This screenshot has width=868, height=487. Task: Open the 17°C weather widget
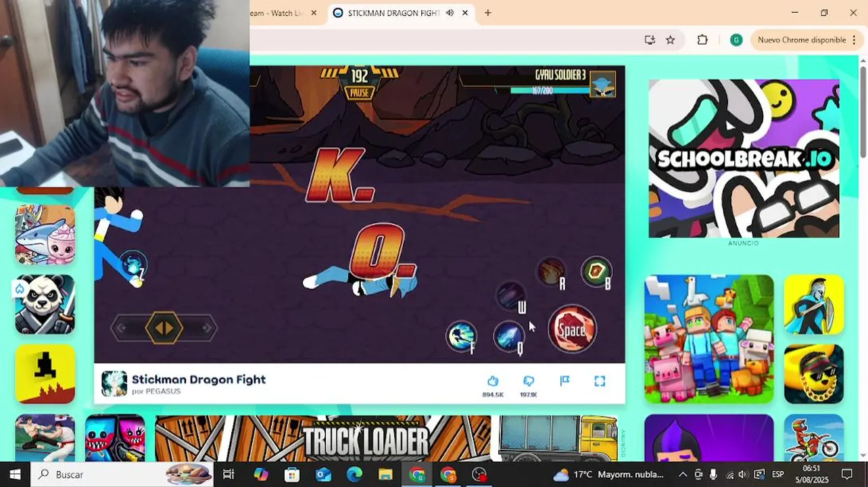(610, 474)
